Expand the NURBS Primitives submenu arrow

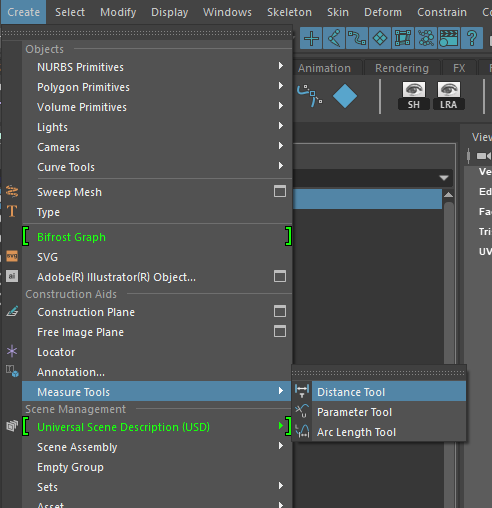coord(281,66)
